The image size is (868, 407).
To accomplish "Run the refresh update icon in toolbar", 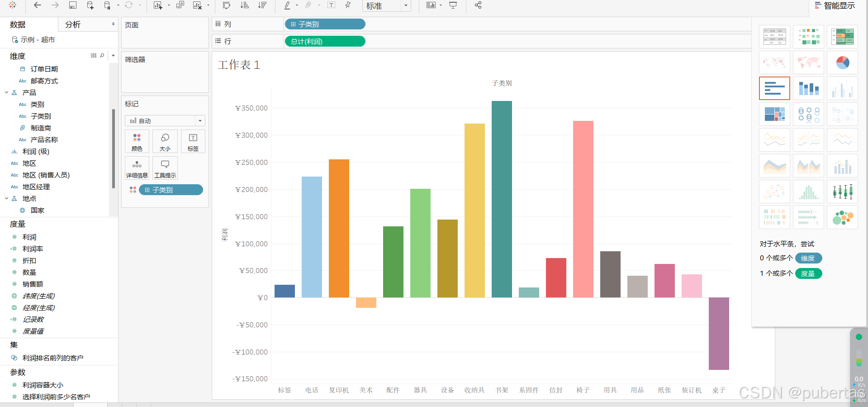I will (129, 5).
